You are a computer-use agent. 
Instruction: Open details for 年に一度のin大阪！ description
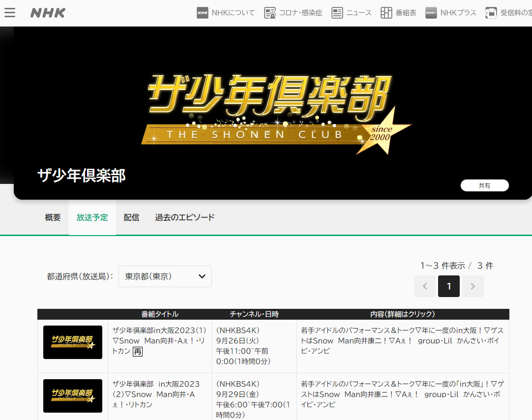(x=402, y=341)
